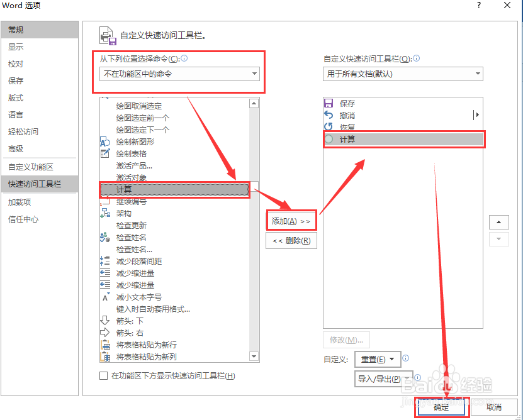523x420 pixels.
Task: Click the Move Down arrow button
Action: pyautogui.click(x=498, y=239)
